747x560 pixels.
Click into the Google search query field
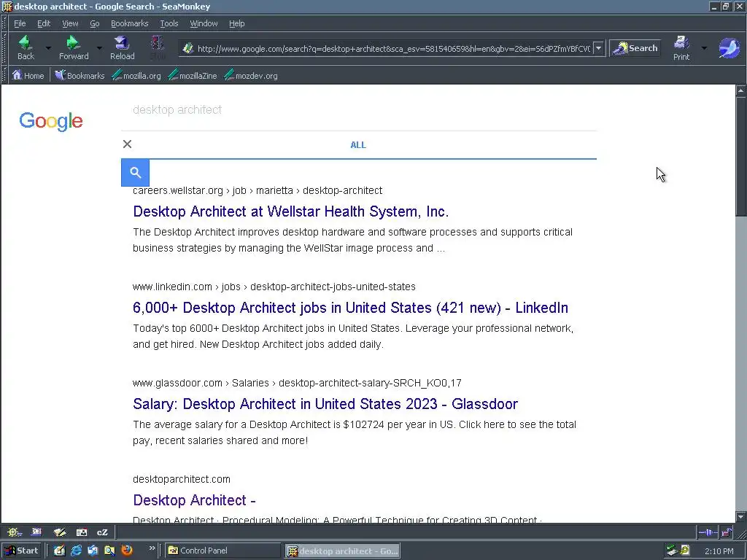[358, 110]
